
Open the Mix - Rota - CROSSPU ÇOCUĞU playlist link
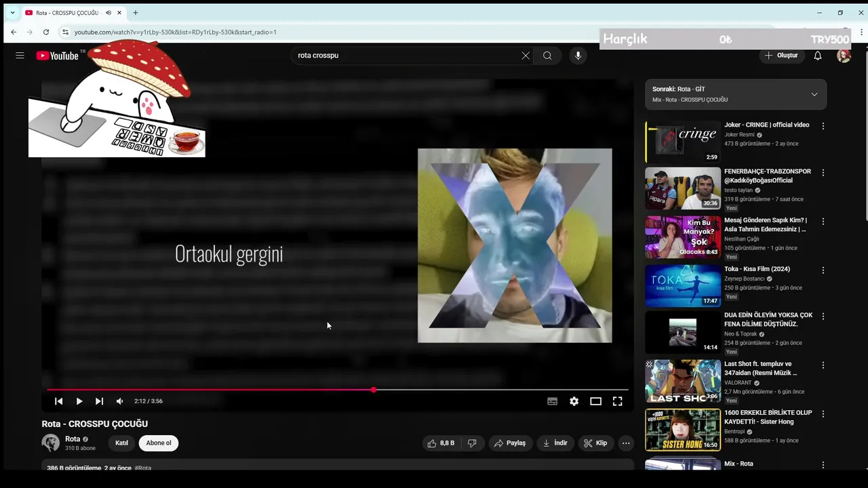[x=690, y=100]
